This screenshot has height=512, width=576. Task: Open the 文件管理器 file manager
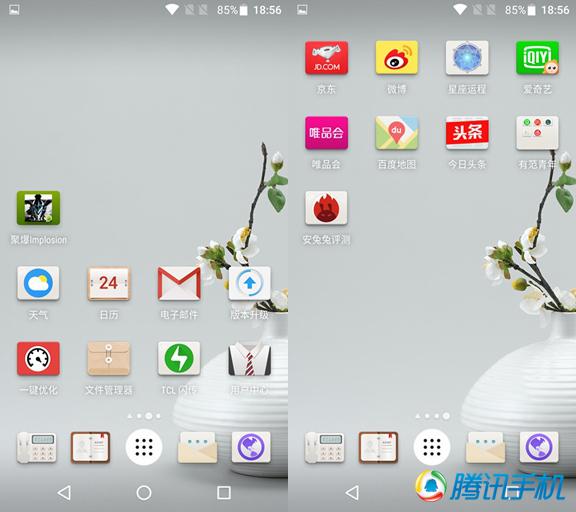coord(108,358)
